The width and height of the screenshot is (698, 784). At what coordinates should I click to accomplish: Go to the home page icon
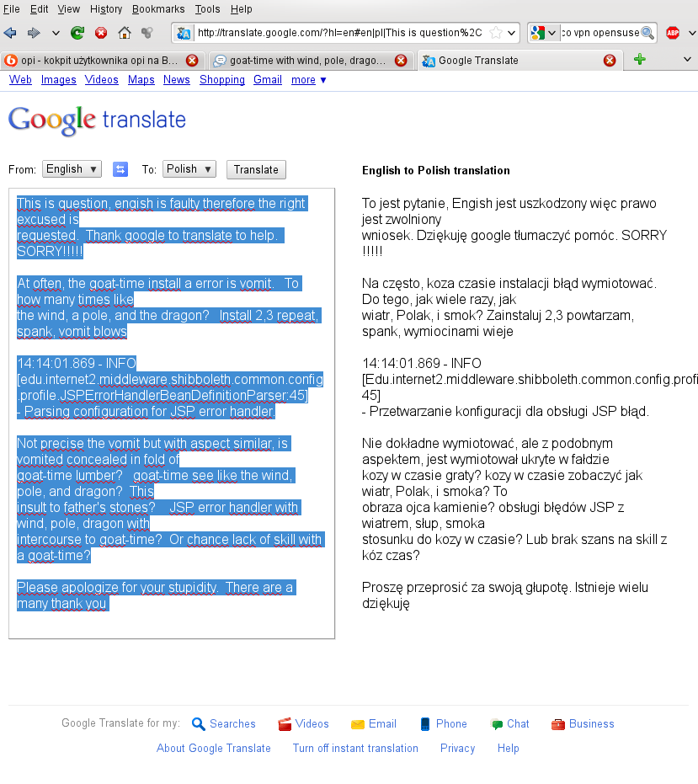pos(125,33)
